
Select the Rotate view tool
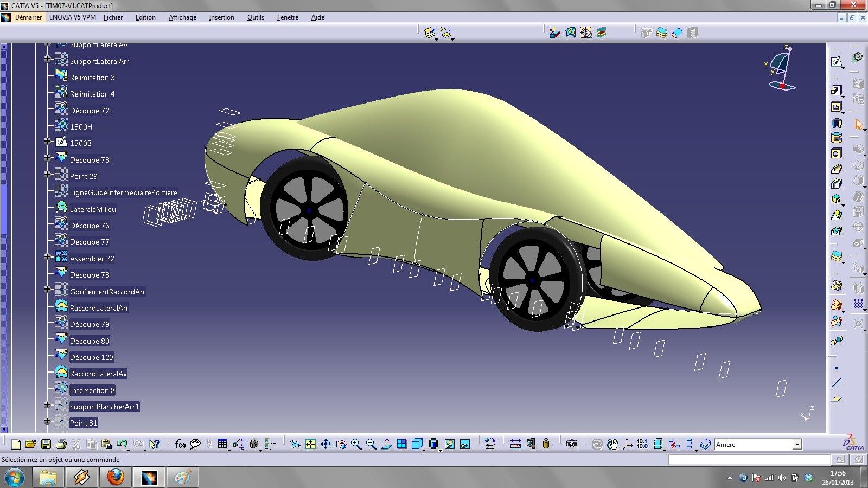tap(341, 445)
